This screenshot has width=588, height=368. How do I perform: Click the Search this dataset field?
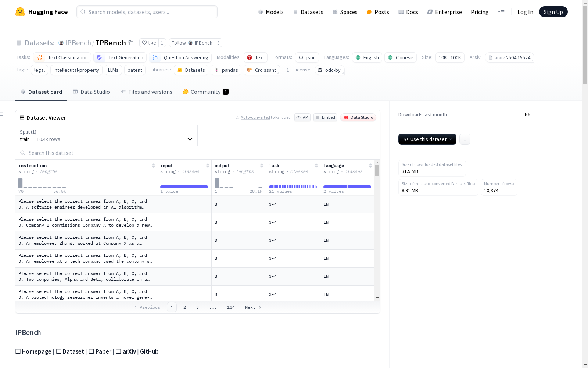point(198,153)
